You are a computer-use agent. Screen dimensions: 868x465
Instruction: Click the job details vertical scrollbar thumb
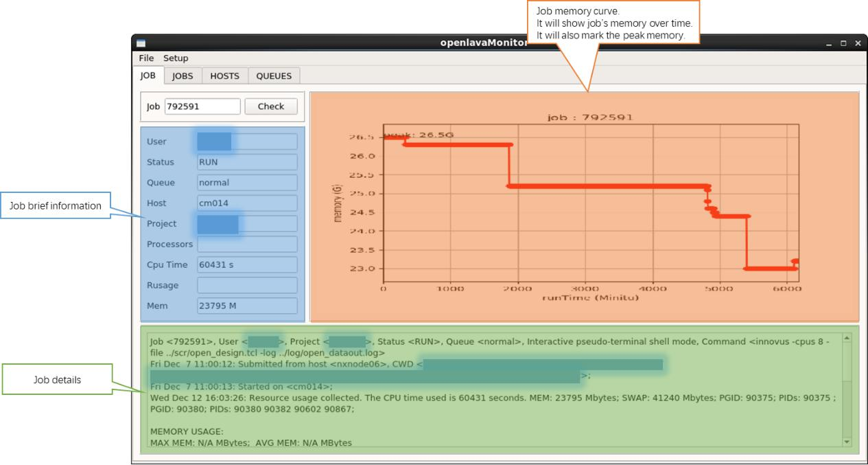tap(846, 362)
